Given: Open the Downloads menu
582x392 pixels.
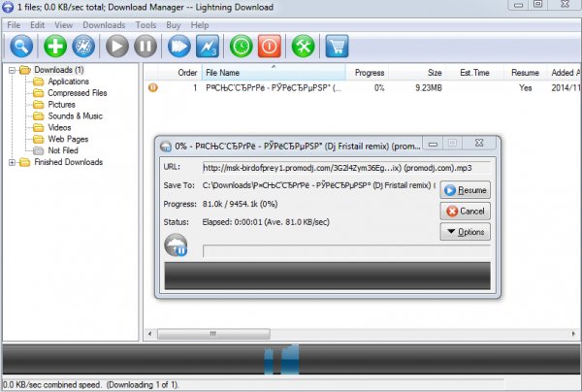Looking at the screenshot, I should [104, 25].
